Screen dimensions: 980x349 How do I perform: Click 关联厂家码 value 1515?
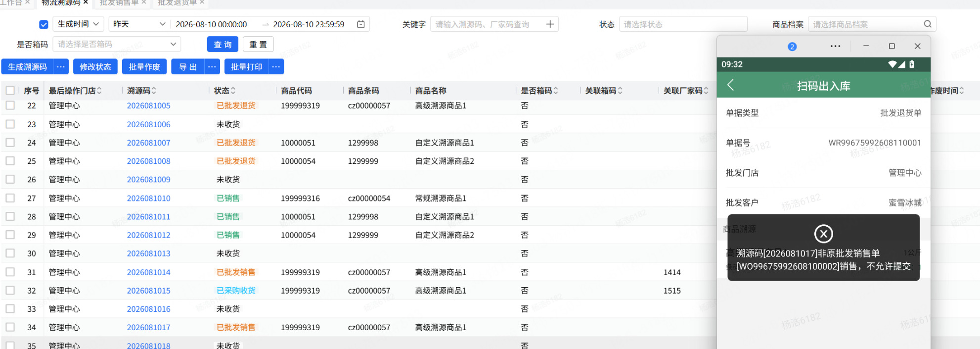672,291
